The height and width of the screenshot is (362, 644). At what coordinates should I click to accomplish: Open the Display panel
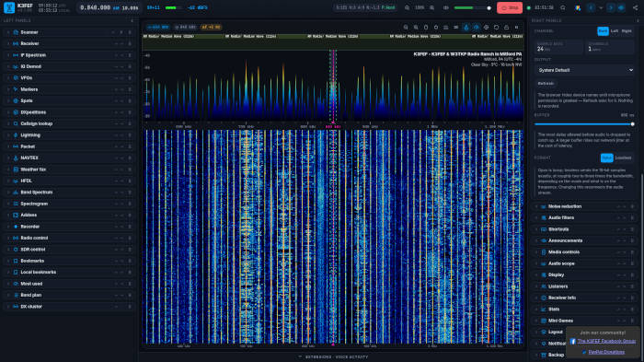point(585,274)
